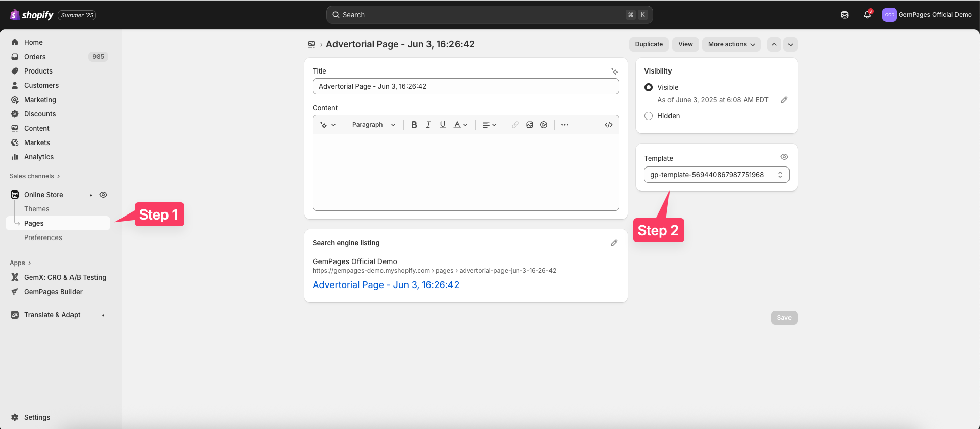Click insert link icon
This screenshot has width=980, height=429.
pyautogui.click(x=515, y=125)
